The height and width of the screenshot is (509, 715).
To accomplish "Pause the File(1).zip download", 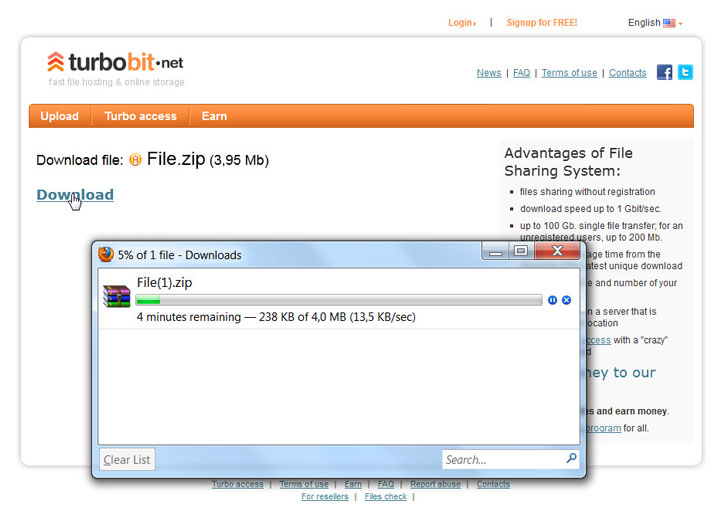I will [x=552, y=300].
